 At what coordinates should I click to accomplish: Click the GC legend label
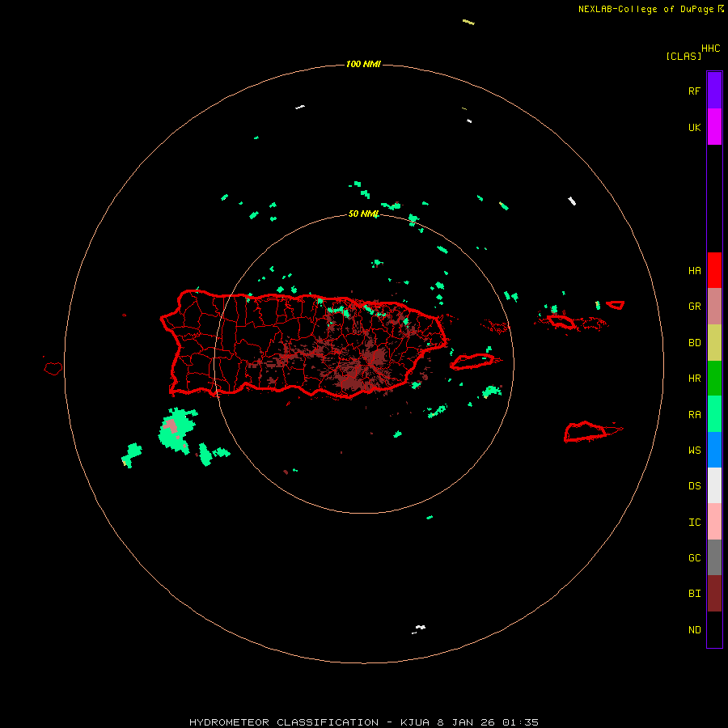694,558
